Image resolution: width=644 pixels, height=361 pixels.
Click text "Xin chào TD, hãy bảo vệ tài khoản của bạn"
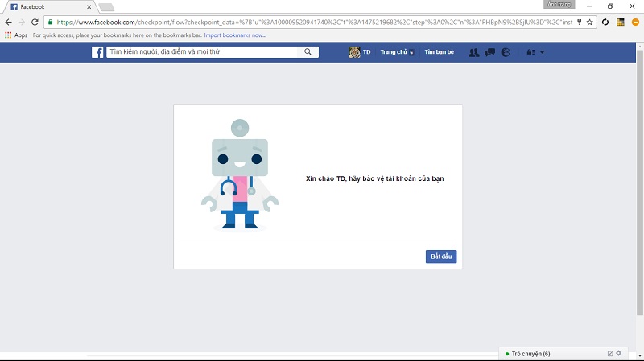click(374, 178)
